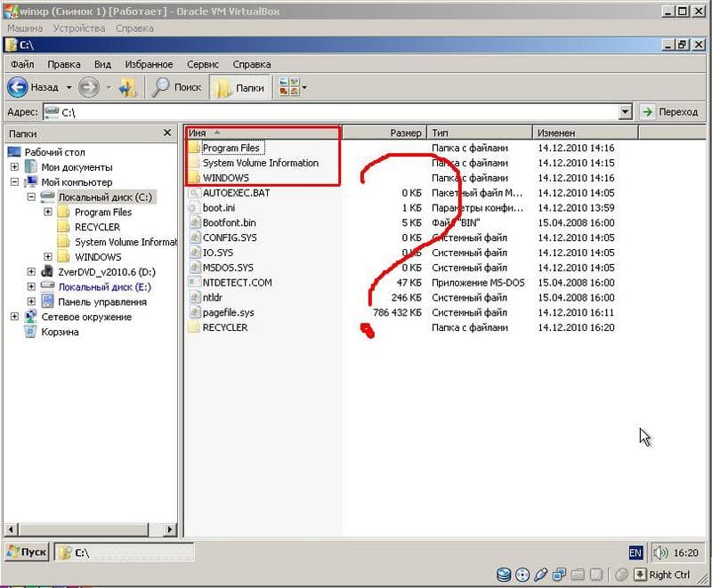Expand the ZverDVD_v2010.6 (D:) tree node
This screenshot has width=712, height=588.
click(31, 272)
